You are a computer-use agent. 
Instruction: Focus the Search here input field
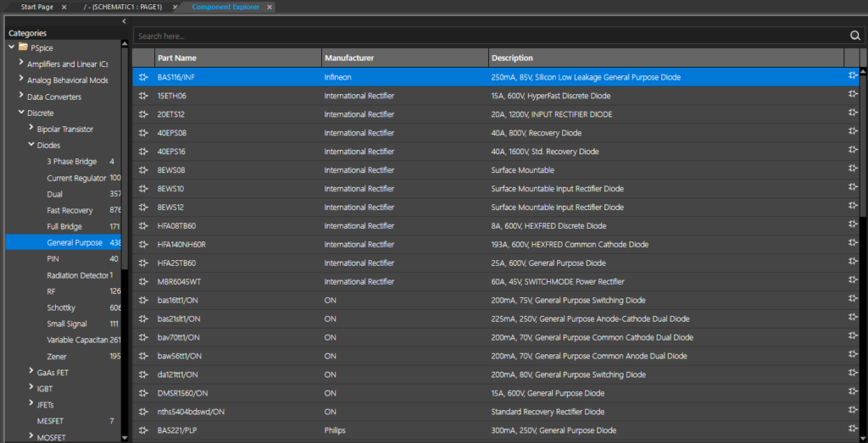492,36
